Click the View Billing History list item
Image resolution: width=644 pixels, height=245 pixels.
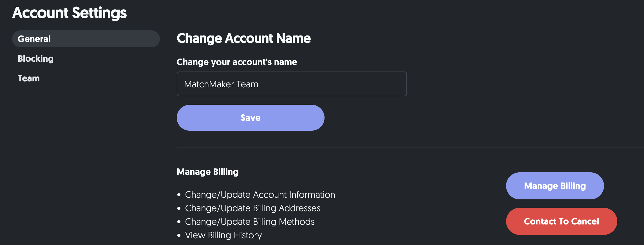(223, 235)
